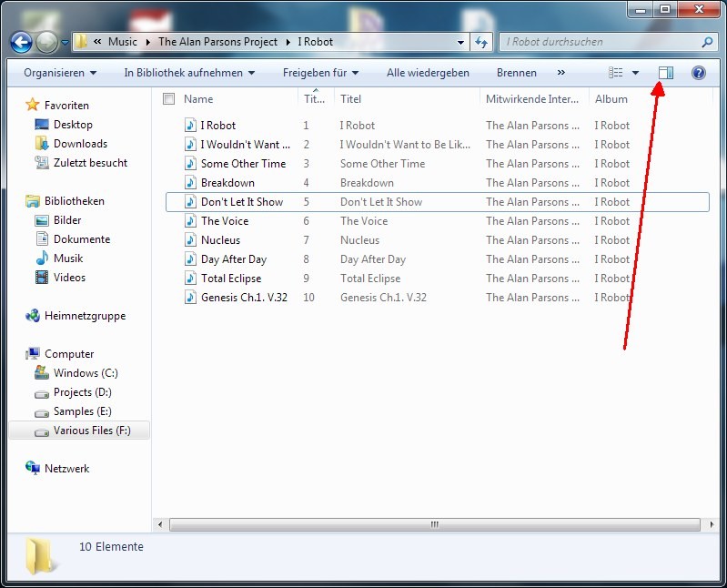Open 'Zuletzt besucht' icon in favorites
This screenshot has width=727, height=588.
(42, 163)
